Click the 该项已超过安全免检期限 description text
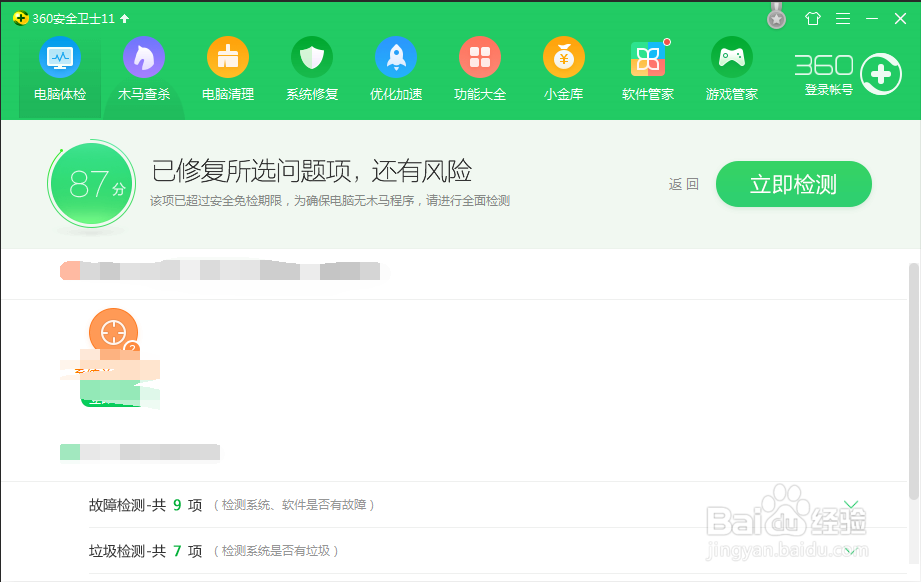921x582 pixels. [x=330, y=201]
